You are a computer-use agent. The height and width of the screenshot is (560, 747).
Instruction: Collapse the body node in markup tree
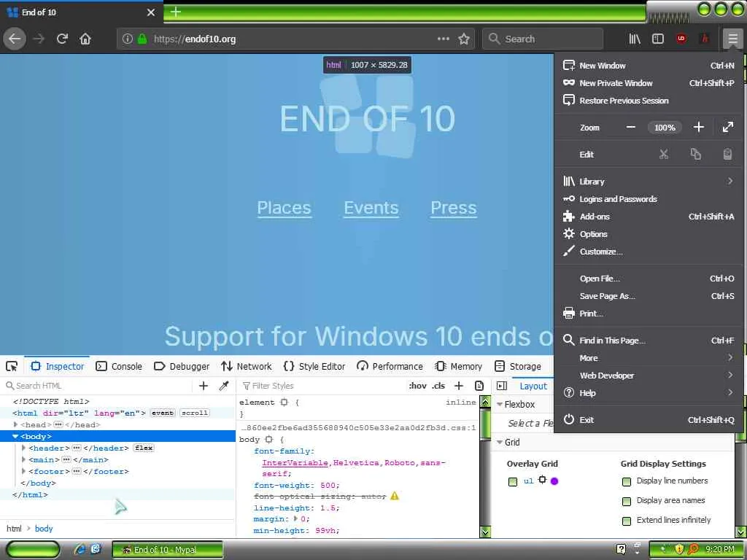pos(15,436)
